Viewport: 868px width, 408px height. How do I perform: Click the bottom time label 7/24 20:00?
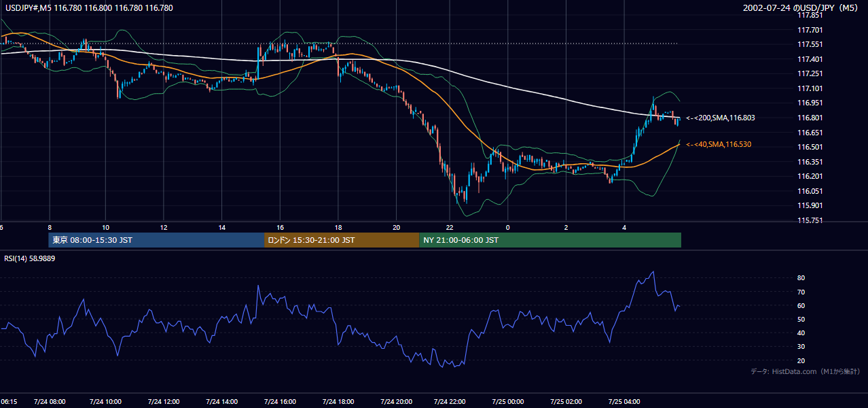[x=395, y=402]
